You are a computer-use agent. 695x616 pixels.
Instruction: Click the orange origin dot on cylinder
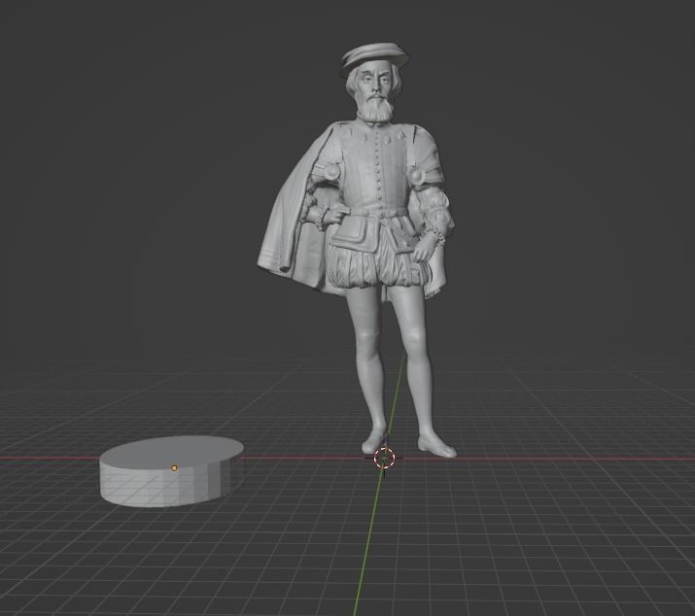pyautogui.click(x=174, y=468)
